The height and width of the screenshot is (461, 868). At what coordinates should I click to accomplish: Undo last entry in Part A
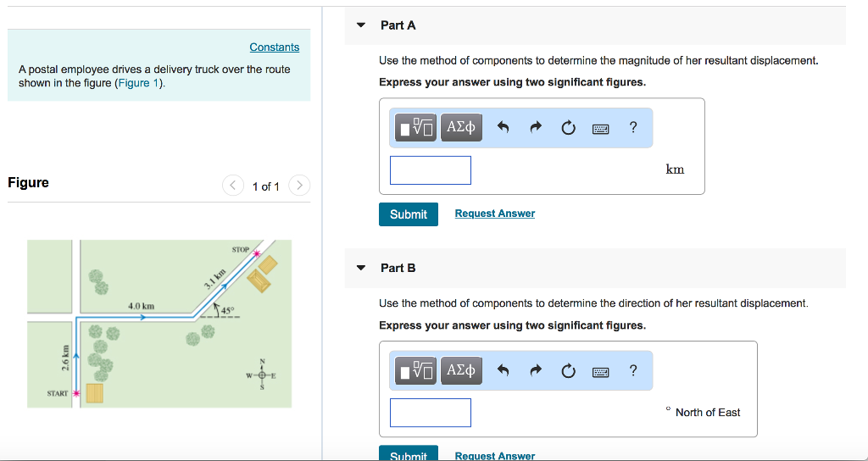(503, 128)
